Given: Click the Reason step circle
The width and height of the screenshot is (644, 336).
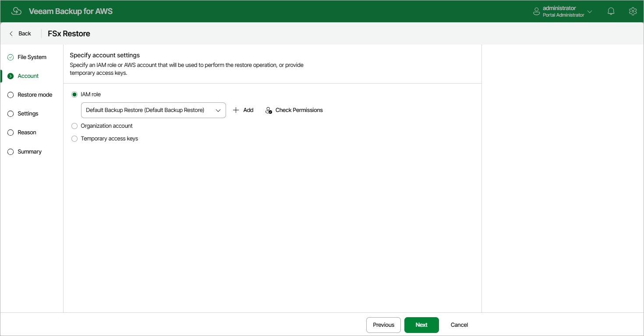Looking at the screenshot, I should 11,133.
